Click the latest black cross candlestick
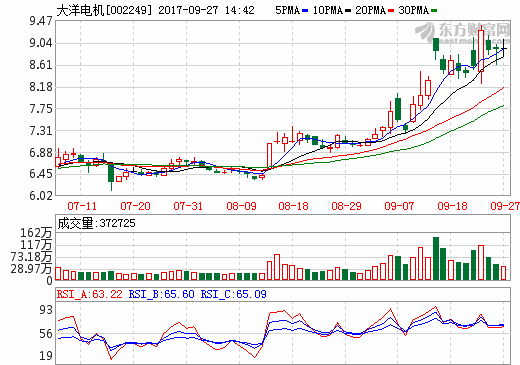Screen dimensions: 520x365 [503, 49]
